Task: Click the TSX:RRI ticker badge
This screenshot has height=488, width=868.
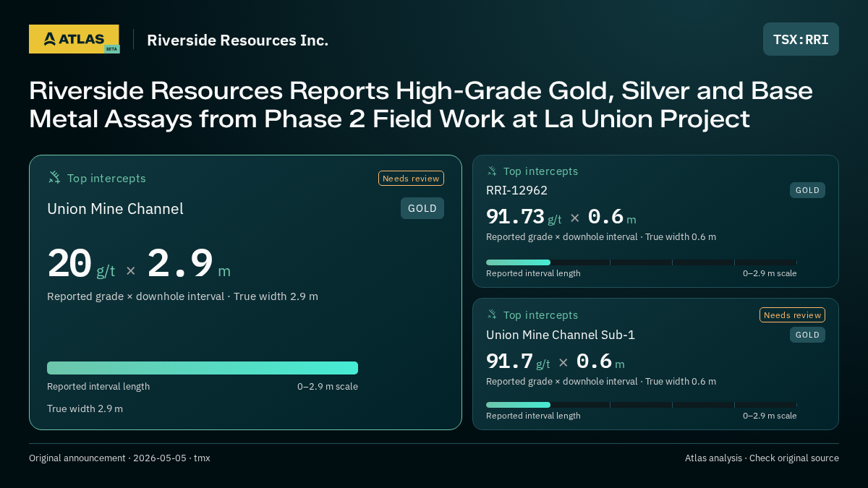Action: (x=801, y=39)
